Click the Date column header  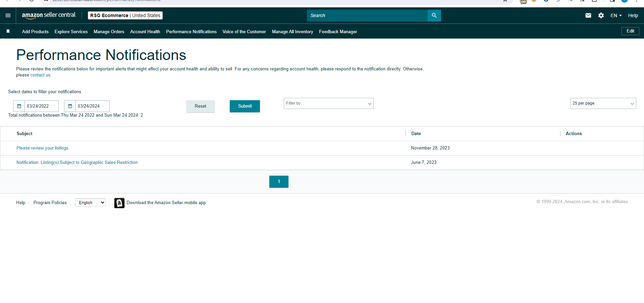tap(416, 133)
